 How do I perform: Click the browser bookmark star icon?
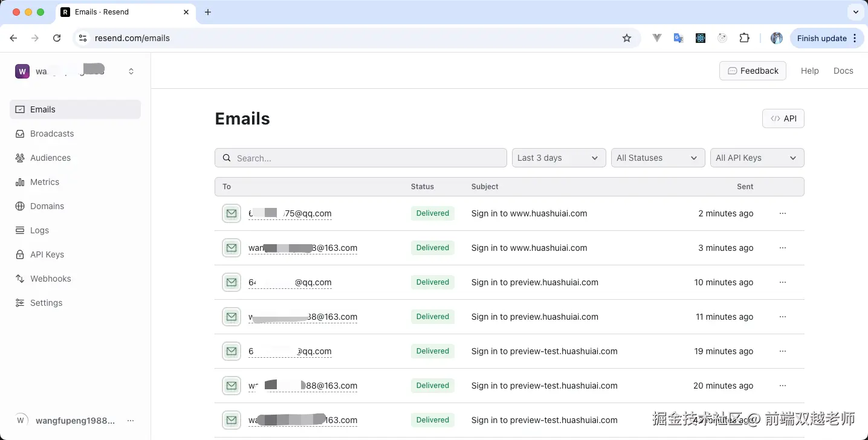627,38
